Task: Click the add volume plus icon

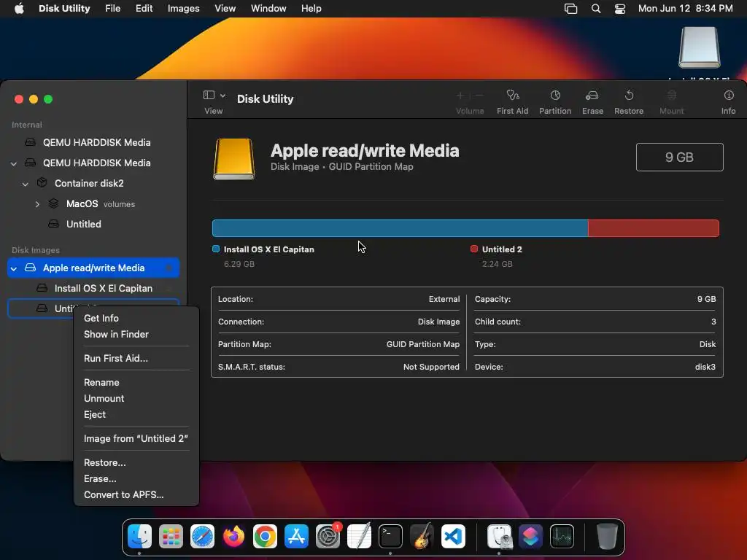Action: pyautogui.click(x=460, y=96)
